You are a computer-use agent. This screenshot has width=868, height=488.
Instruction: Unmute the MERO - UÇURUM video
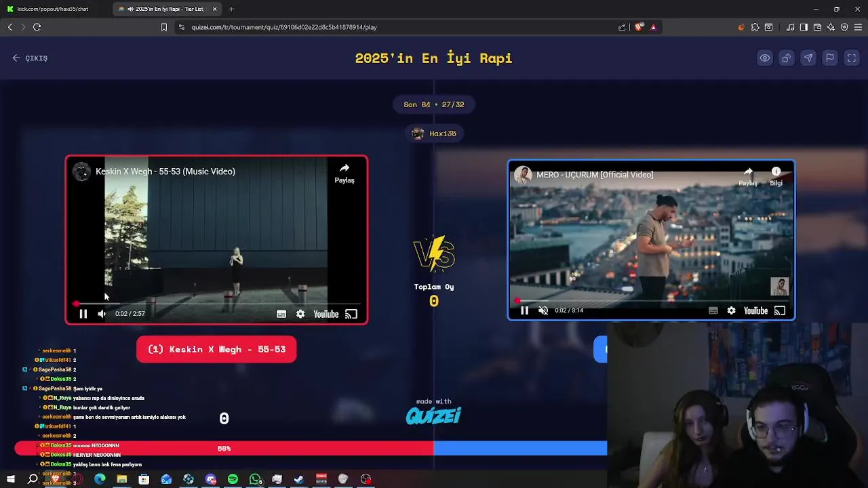point(543,310)
